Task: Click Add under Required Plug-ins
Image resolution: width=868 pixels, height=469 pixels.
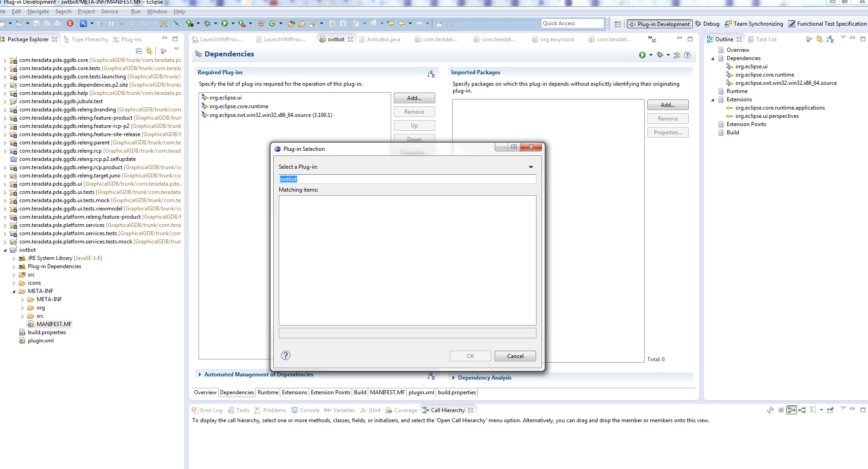Action: (414, 98)
